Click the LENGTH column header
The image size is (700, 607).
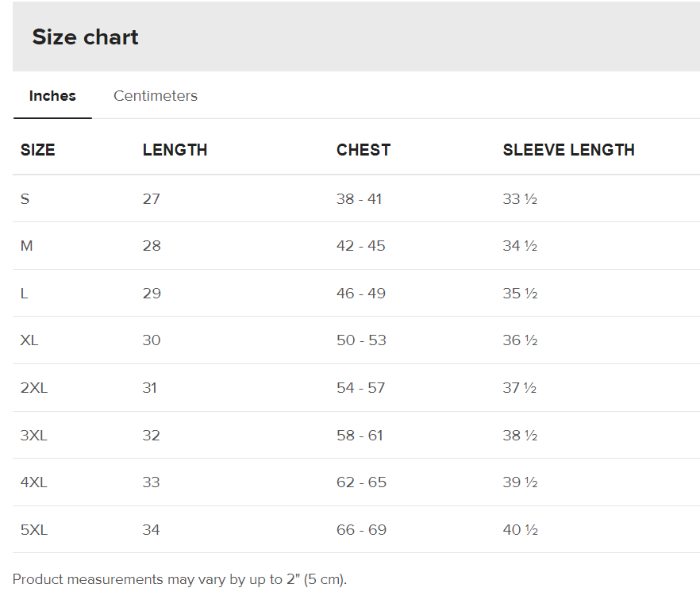175,150
